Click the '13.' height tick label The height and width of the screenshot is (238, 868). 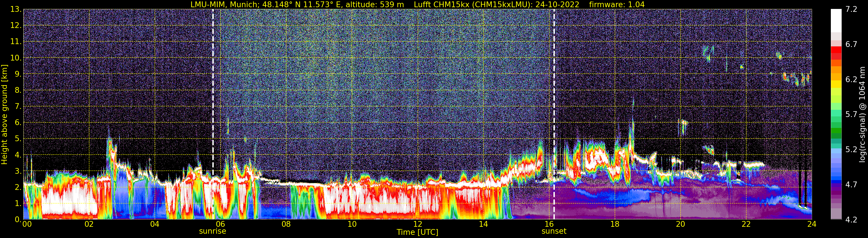[16, 10]
